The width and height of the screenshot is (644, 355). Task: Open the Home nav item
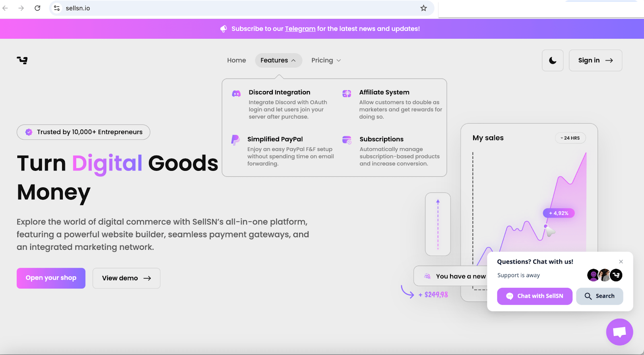pos(236,60)
